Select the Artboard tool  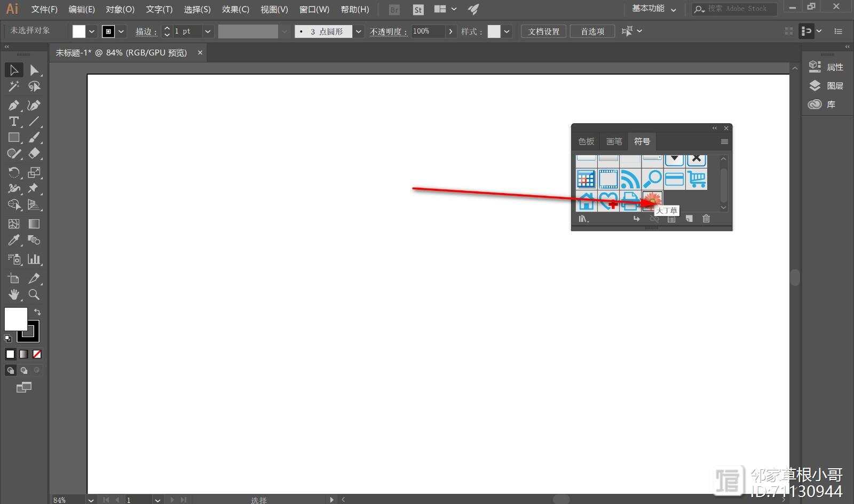point(14,278)
